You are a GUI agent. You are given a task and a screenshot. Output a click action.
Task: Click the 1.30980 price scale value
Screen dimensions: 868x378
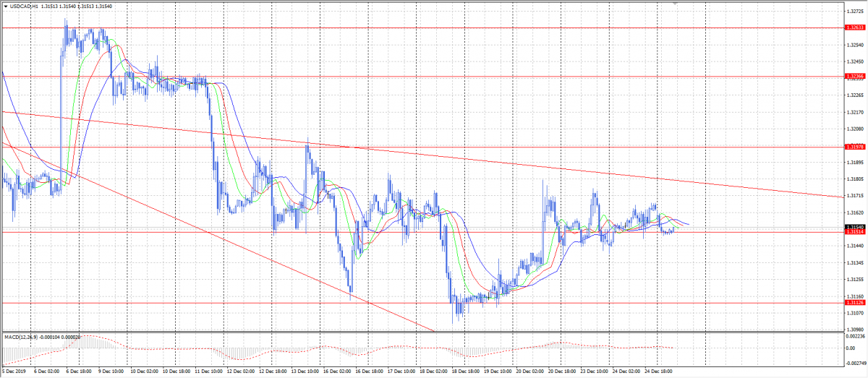coord(854,330)
